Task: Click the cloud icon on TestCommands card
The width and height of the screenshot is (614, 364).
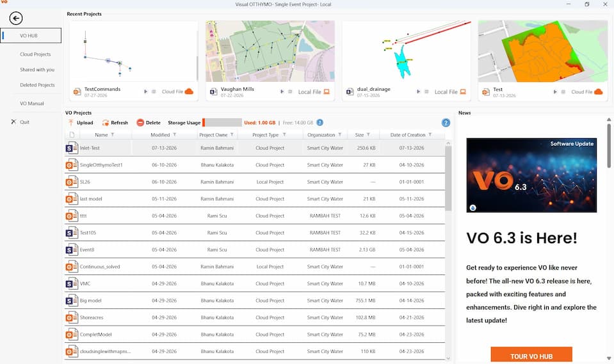Action: click(x=189, y=91)
